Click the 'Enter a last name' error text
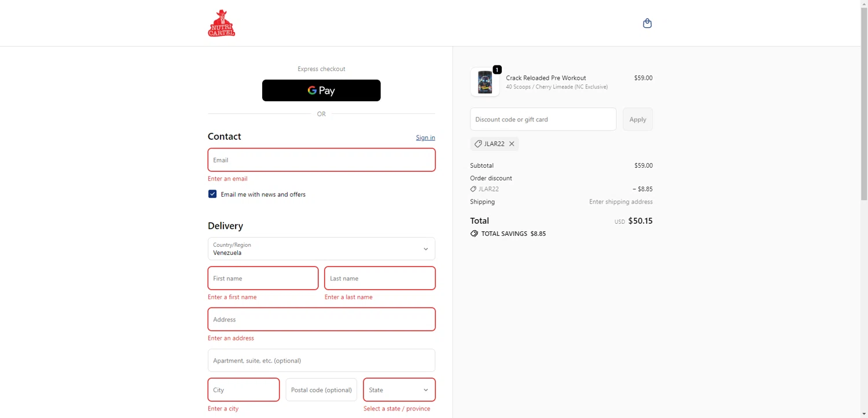The image size is (868, 418). [348, 297]
